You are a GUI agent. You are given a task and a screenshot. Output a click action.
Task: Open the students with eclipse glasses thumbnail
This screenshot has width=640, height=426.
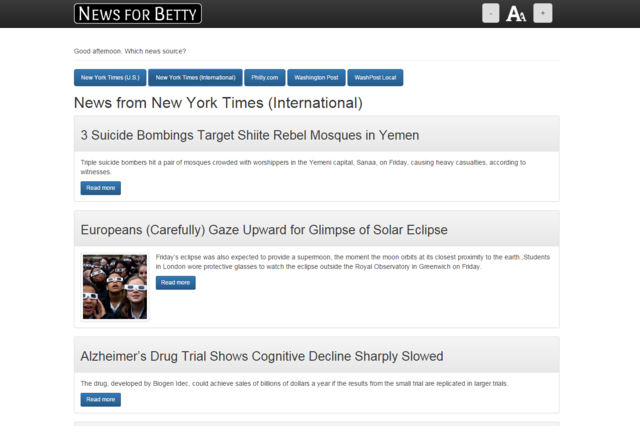click(115, 287)
